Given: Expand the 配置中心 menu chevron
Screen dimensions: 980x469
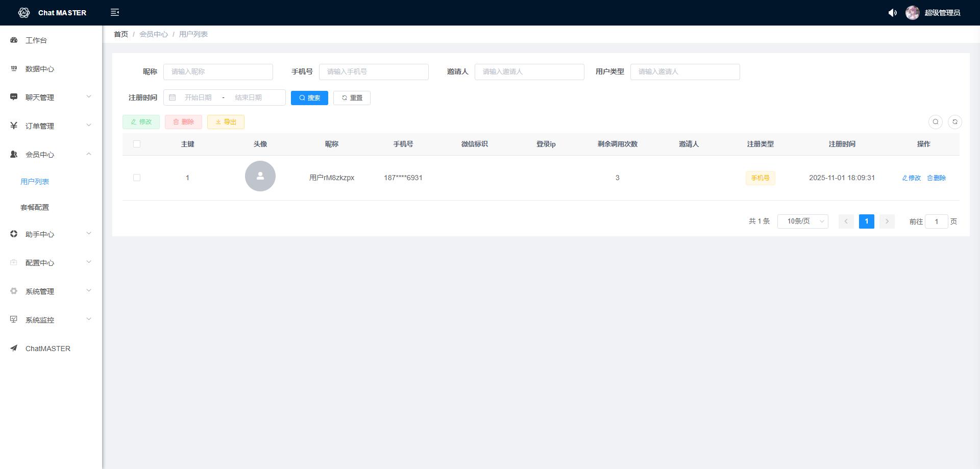Looking at the screenshot, I should coord(89,262).
